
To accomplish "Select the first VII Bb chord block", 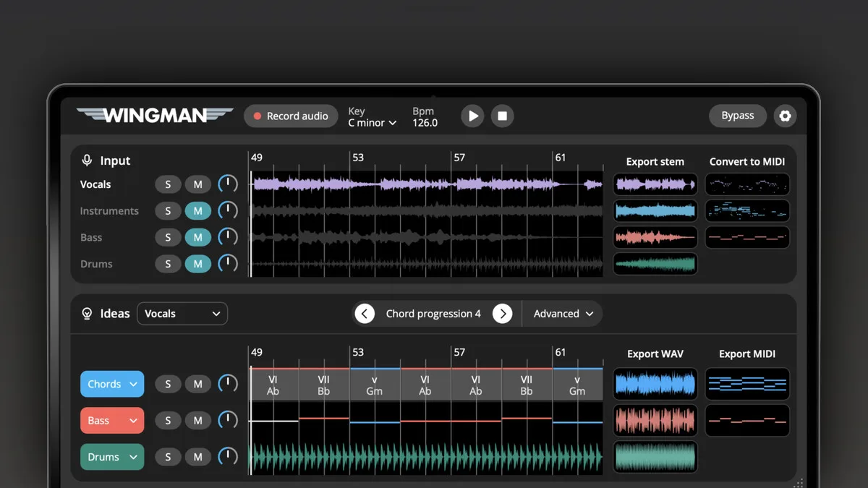I will pyautogui.click(x=324, y=385).
